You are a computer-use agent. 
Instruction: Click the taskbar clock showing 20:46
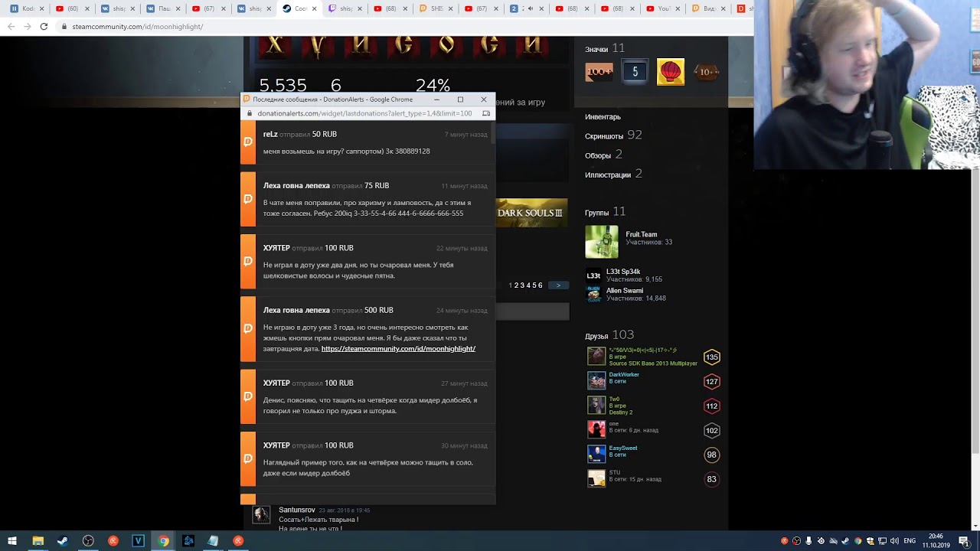point(936,541)
